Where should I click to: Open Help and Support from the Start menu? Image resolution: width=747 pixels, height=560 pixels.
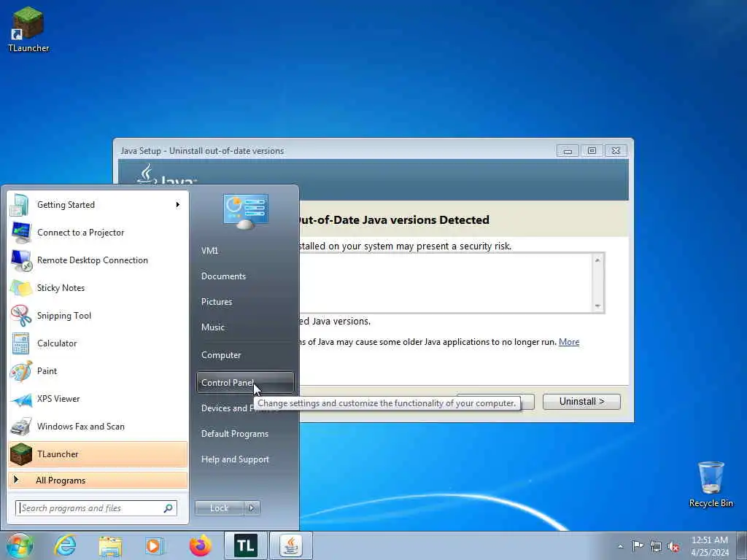[x=236, y=459]
